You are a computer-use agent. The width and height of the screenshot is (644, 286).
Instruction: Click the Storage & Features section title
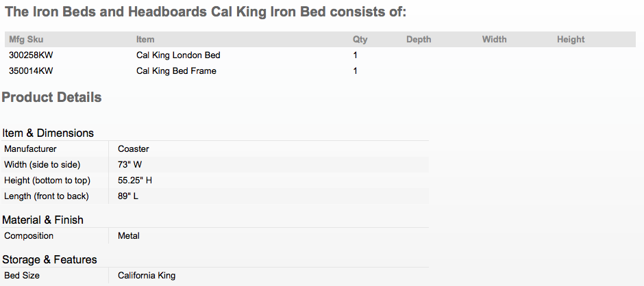[x=50, y=260]
